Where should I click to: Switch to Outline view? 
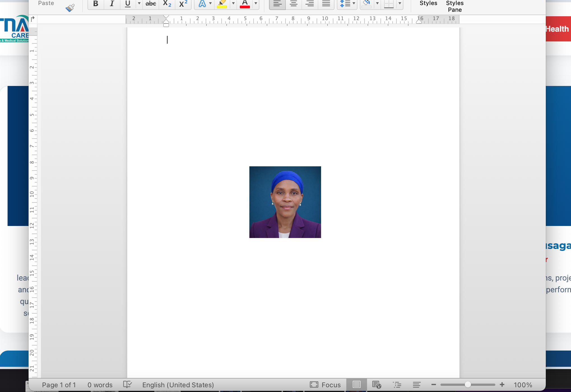tap(397, 385)
